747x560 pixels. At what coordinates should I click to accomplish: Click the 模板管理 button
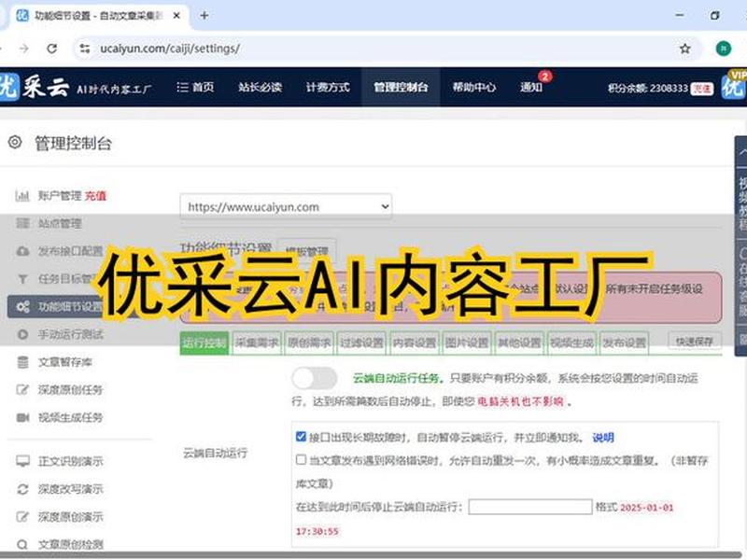coord(307,250)
